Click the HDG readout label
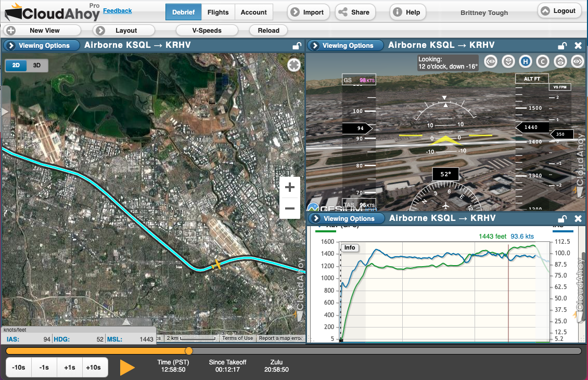 [62, 339]
